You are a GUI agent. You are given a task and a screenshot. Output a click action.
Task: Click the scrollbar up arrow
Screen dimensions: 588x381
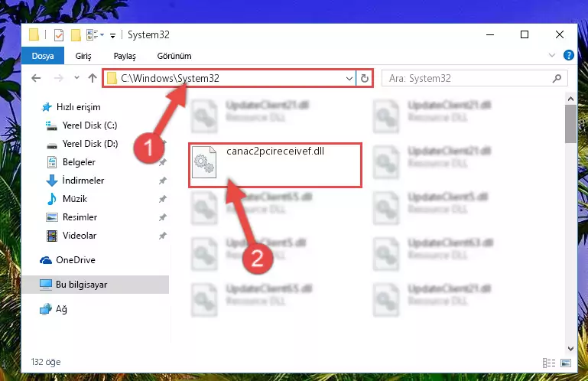coord(570,99)
